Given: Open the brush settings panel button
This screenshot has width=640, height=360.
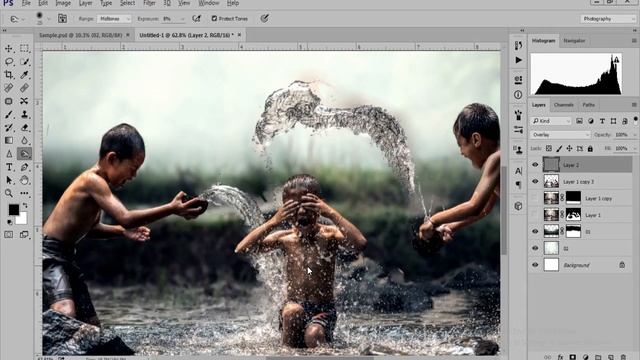Looking at the screenshot, I should 62,19.
